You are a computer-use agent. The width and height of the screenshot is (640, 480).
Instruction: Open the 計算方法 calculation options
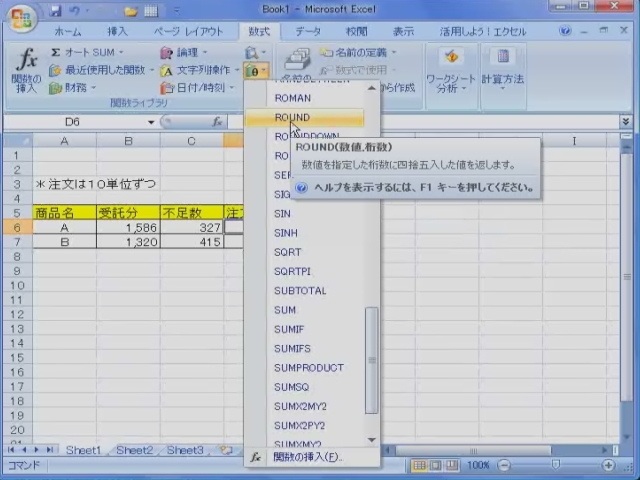(x=502, y=68)
